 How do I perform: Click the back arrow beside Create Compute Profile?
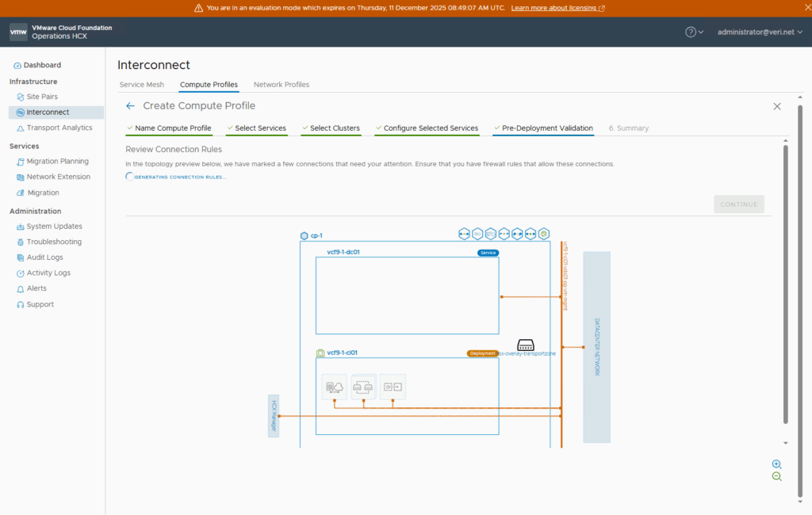[130, 106]
